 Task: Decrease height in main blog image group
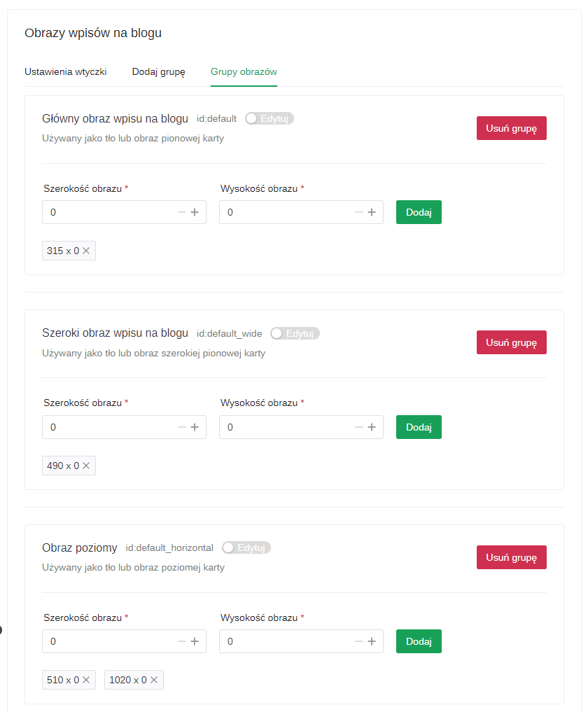pos(359,212)
